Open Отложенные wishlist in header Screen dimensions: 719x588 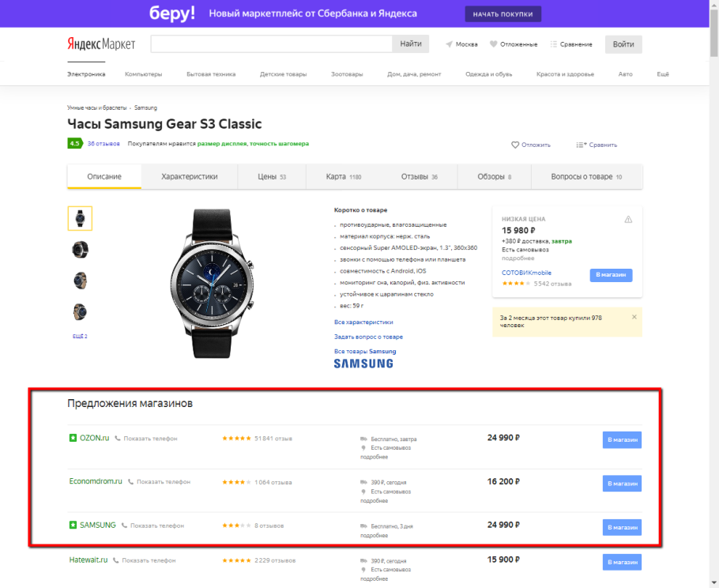click(x=514, y=44)
